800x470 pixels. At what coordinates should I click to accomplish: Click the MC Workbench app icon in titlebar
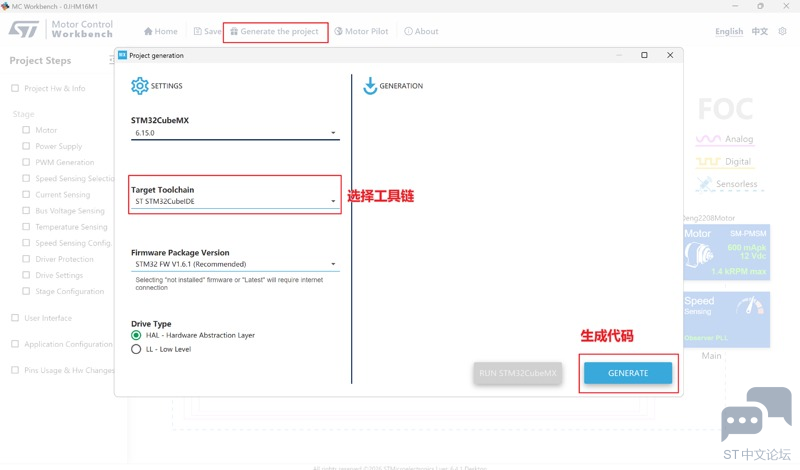[x=5, y=6]
